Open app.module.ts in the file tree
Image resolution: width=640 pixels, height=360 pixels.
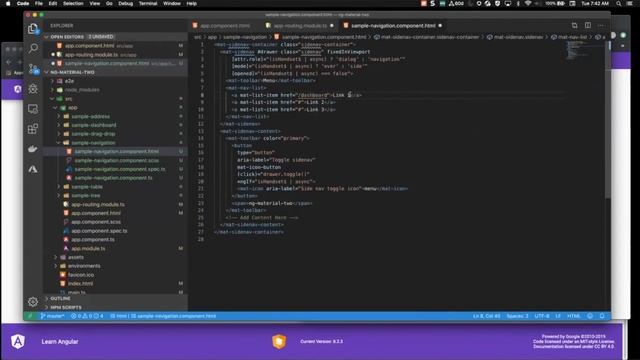coord(88,248)
